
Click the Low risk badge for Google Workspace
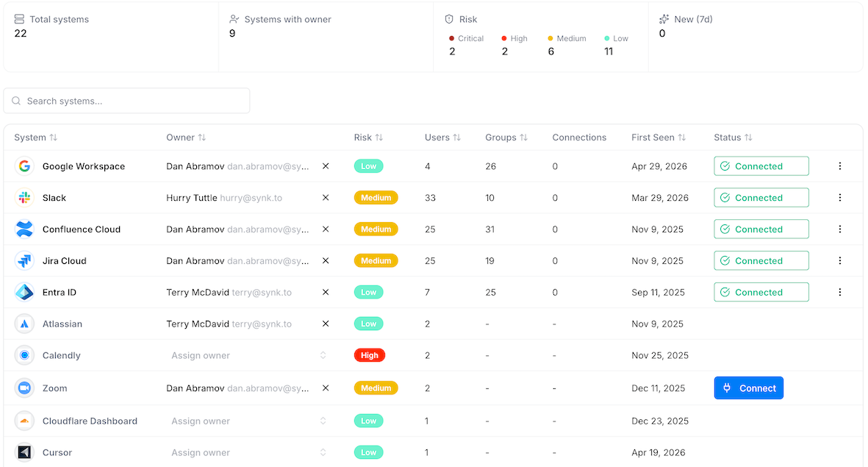369,166
